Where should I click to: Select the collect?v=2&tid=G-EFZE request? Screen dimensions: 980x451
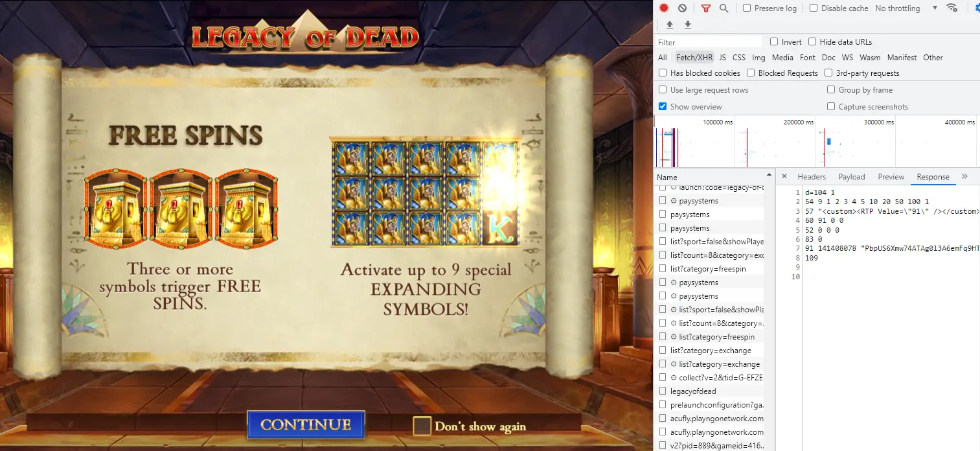tap(721, 378)
